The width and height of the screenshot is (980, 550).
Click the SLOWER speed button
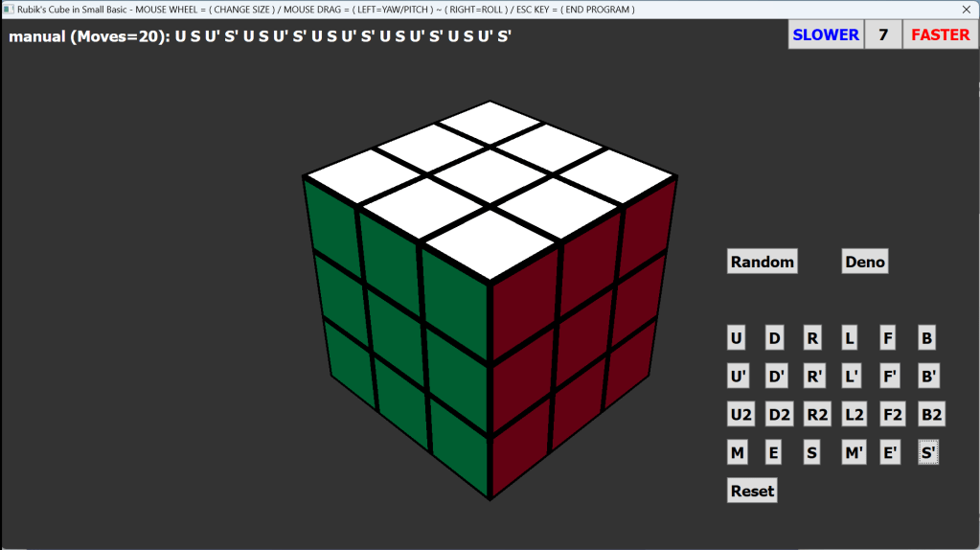(825, 34)
